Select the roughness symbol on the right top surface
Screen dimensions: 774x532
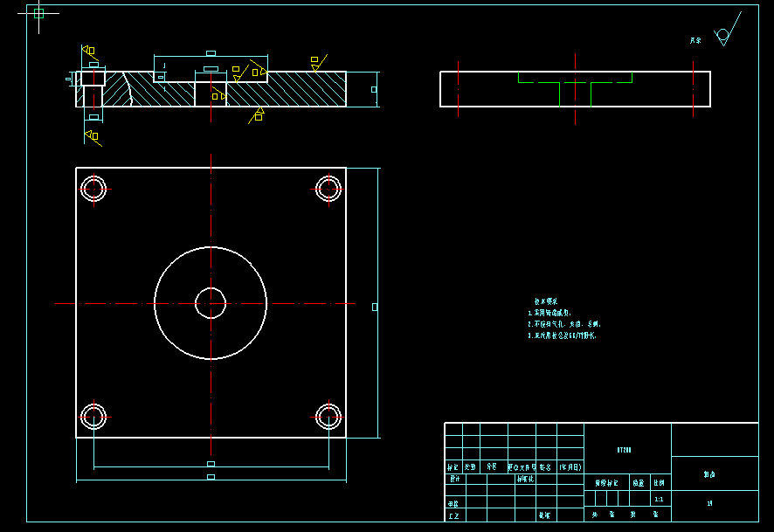(318, 63)
